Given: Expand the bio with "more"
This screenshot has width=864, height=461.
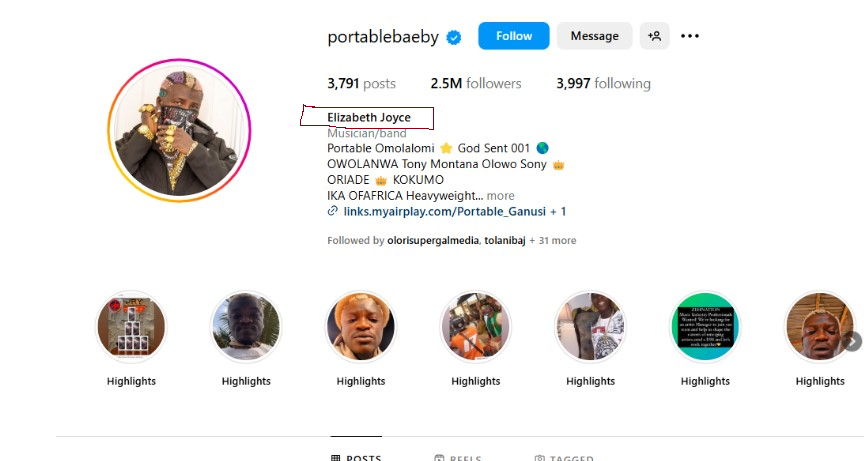Looking at the screenshot, I should coord(501,196).
